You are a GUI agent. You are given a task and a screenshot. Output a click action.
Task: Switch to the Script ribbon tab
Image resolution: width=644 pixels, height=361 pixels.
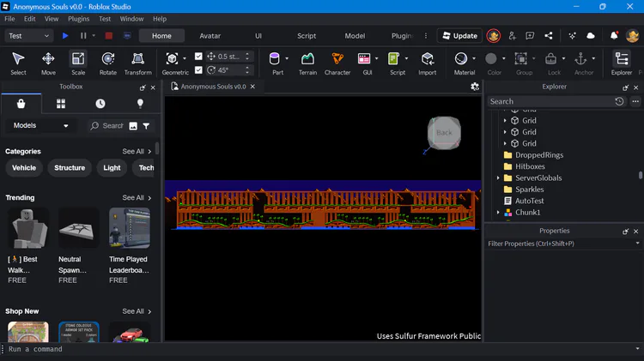tap(307, 36)
